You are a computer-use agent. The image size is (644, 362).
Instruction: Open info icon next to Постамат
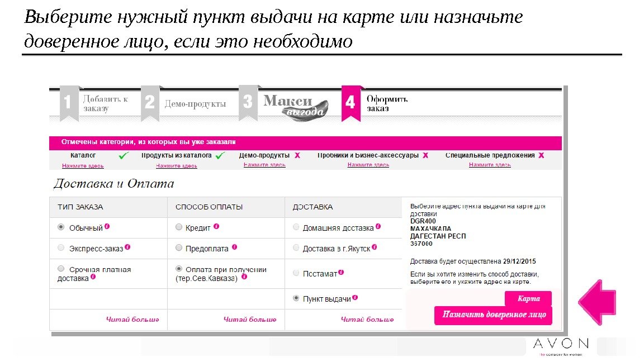click(341, 272)
